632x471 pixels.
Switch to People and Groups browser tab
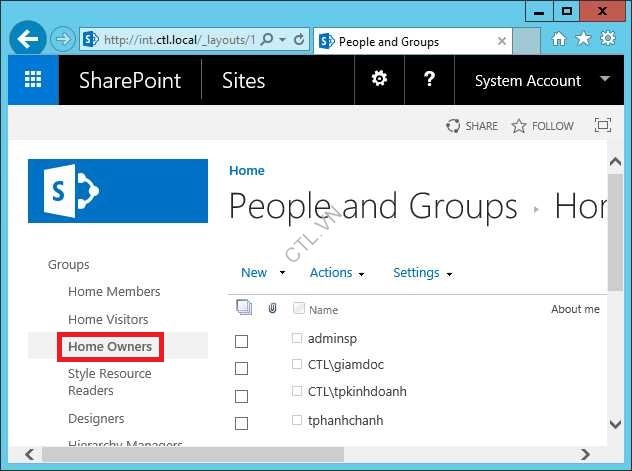pos(389,42)
